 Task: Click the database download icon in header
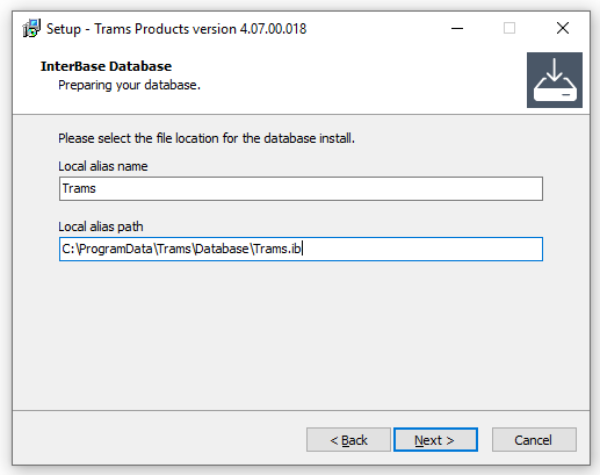coord(554,80)
